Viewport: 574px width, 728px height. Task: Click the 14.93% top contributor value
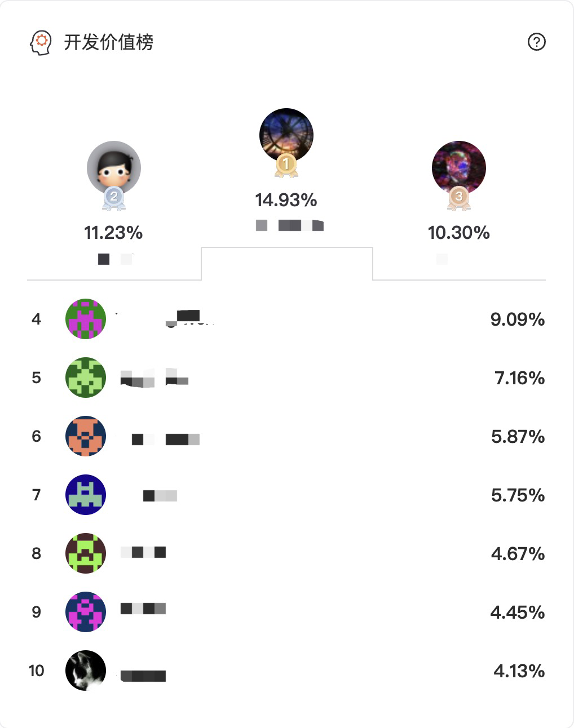point(286,200)
